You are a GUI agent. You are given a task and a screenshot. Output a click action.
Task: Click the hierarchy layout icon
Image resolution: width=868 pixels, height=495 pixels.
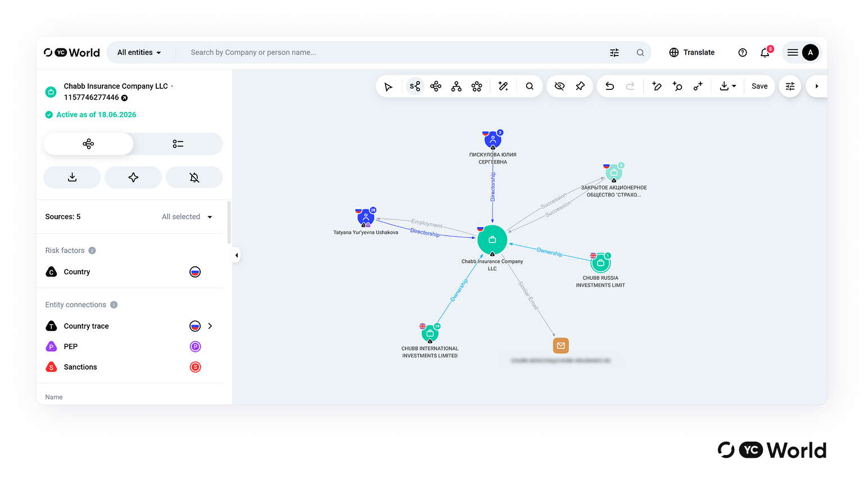point(456,87)
